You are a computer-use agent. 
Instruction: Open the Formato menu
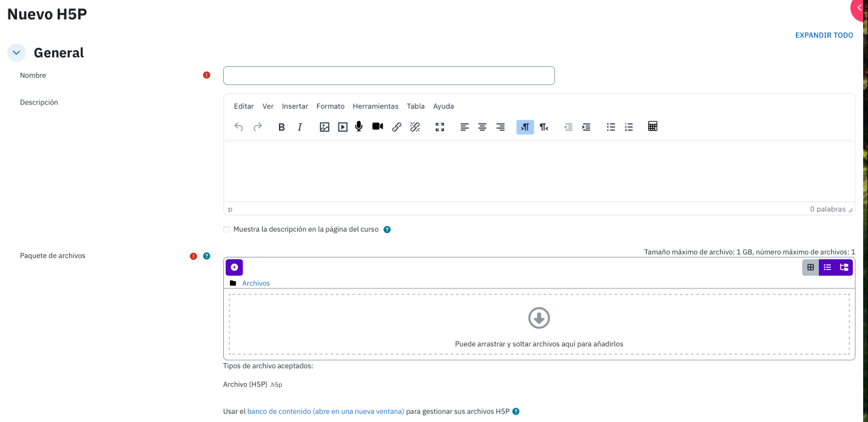tap(331, 106)
